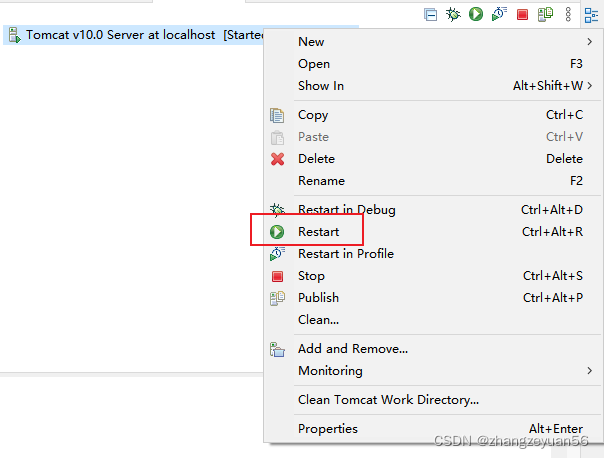The height and width of the screenshot is (458, 604).
Task: Click the Ctrl+Alt+R shortcut text
Action: coord(552,232)
